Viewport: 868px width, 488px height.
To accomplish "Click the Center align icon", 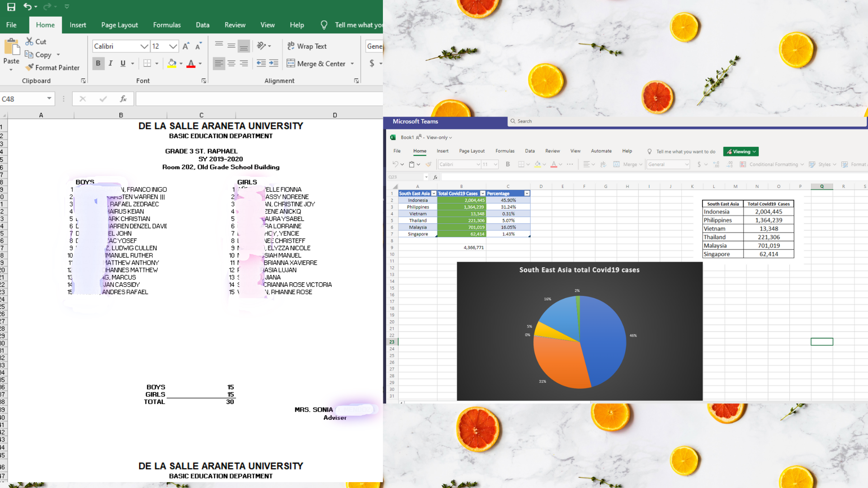I will pos(231,63).
